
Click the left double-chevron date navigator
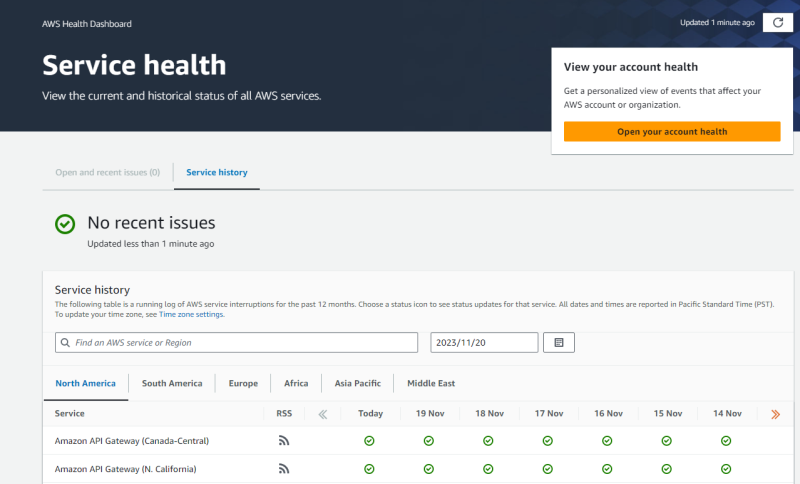point(323,413)
